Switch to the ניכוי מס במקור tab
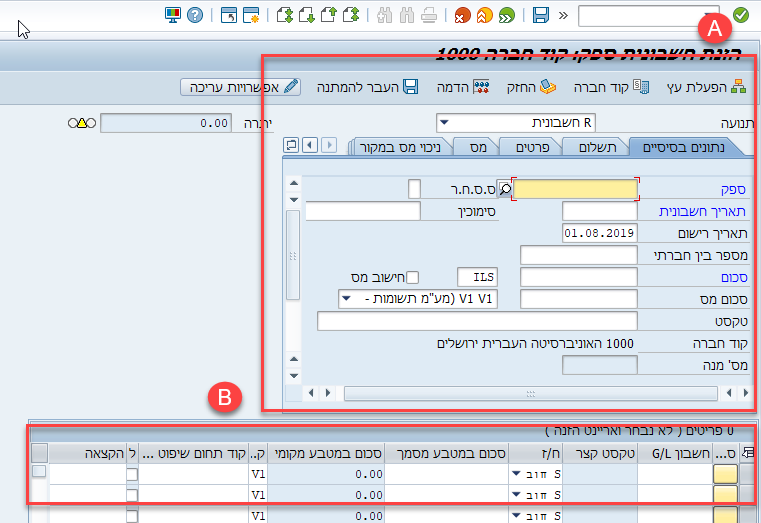The height and width of the screenshot is (523, 761). [x=400, y=147]
